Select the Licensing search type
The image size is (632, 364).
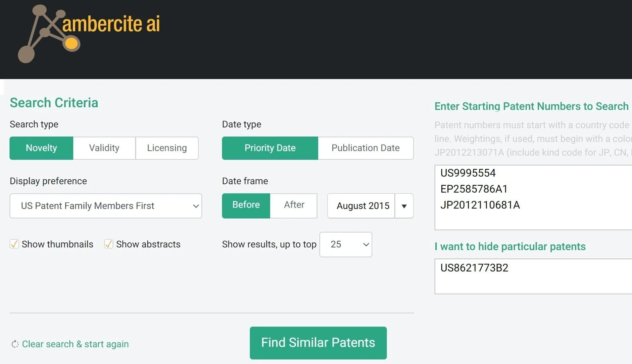point(167,148)
